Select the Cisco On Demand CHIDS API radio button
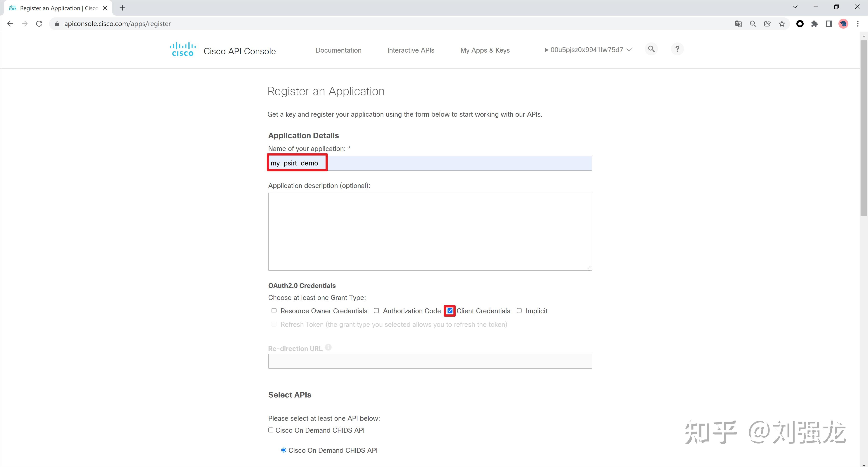Screen dimensions: 868x467 [x=284, y=450]
